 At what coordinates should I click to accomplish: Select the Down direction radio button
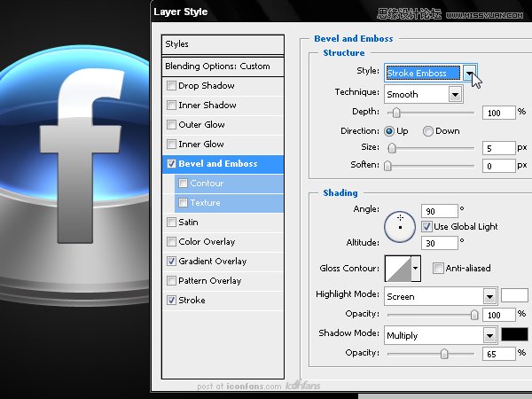point(428,131)
